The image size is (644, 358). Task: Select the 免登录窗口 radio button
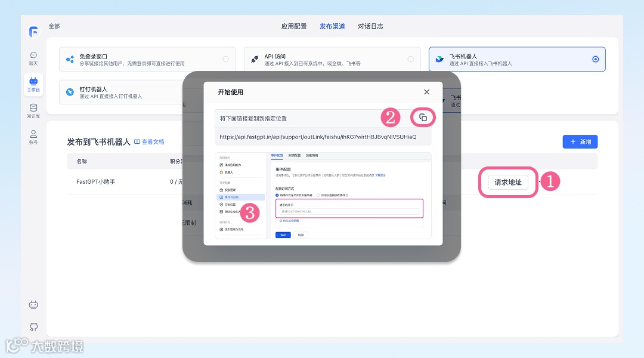tap(225, 59)
